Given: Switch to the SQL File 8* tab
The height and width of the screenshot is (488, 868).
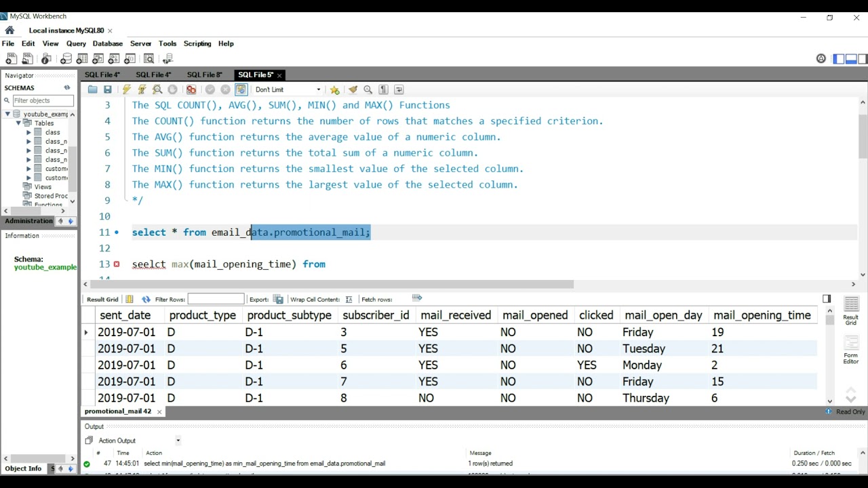Looking at the screenshot, I should point(204,75).
